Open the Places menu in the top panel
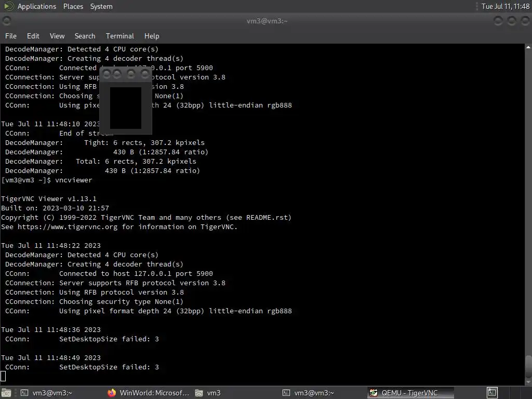The width and height of the screenshot is (532, 399). click(73, 6)
